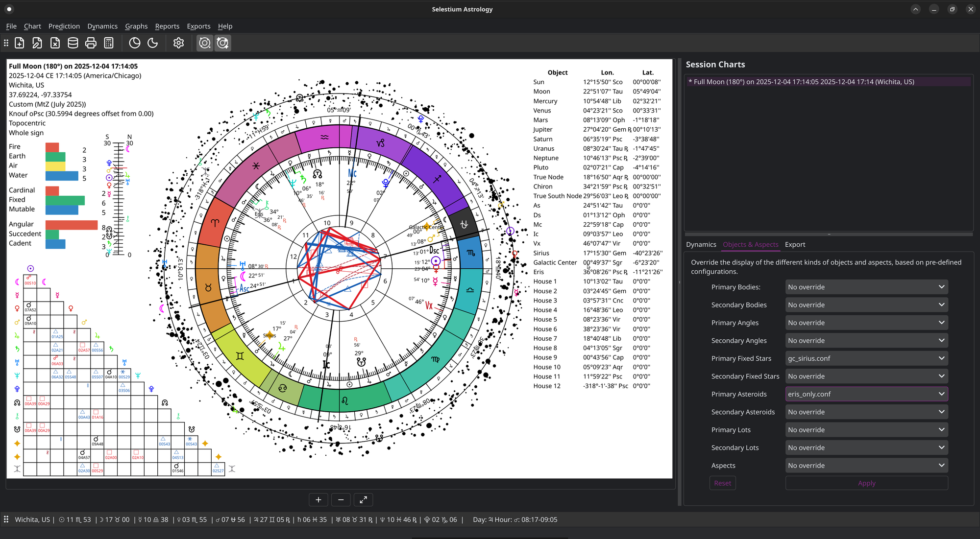Click the Reset button
980x539 pixels.
(722, 483)
